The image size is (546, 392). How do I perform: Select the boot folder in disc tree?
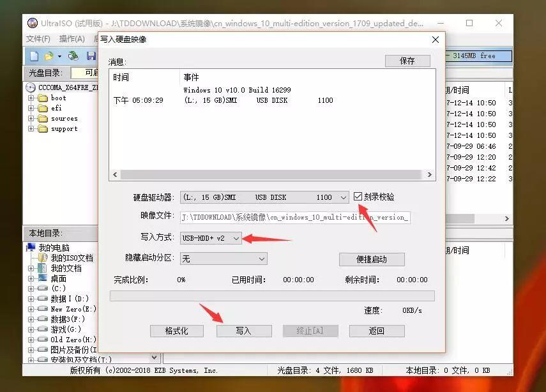[x=58, y=98]
